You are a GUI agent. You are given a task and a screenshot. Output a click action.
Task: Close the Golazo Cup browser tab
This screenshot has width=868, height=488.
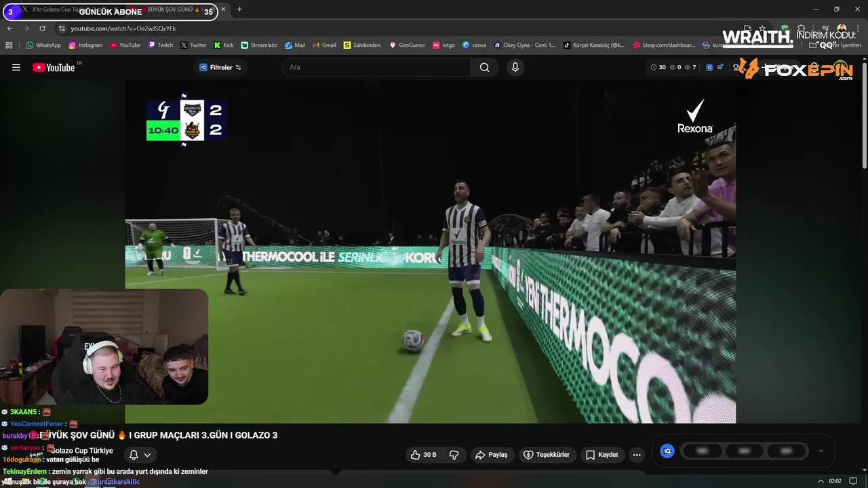[224, 9]
